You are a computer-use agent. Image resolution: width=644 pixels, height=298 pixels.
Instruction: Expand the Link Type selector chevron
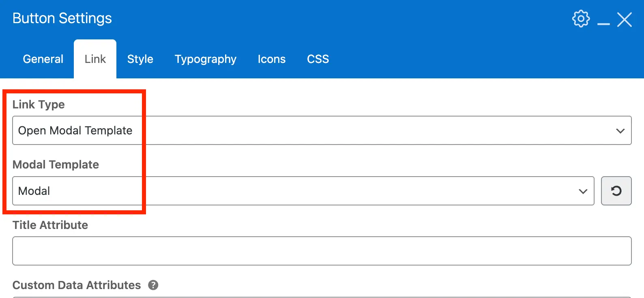click(620, 130)
